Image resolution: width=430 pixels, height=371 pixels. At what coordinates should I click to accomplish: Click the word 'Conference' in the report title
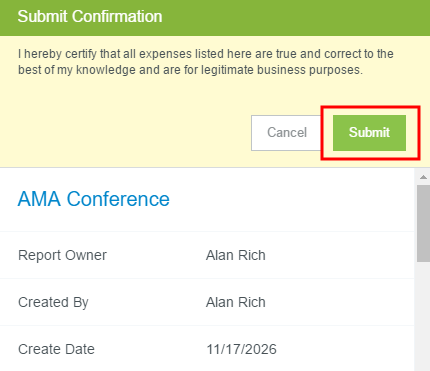coord(118,199)
